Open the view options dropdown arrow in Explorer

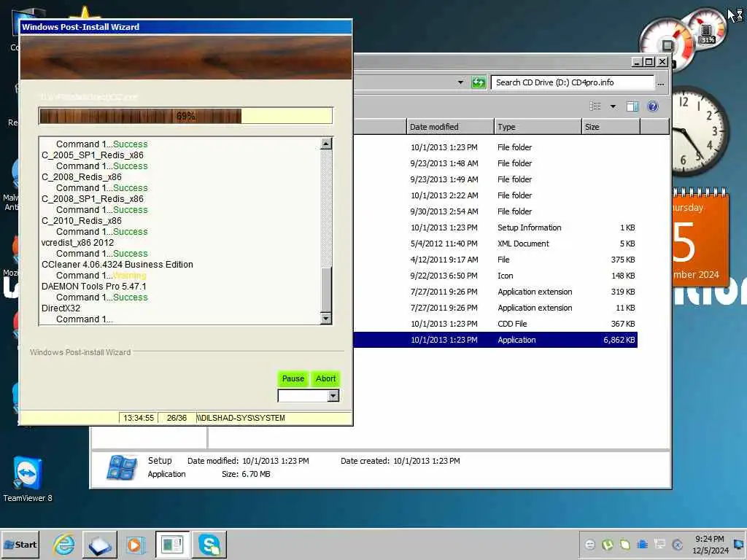[x=613, y=106]
